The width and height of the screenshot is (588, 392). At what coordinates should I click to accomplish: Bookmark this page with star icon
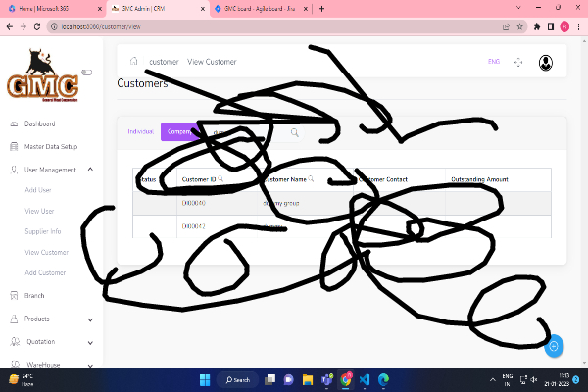click(516, 26)
